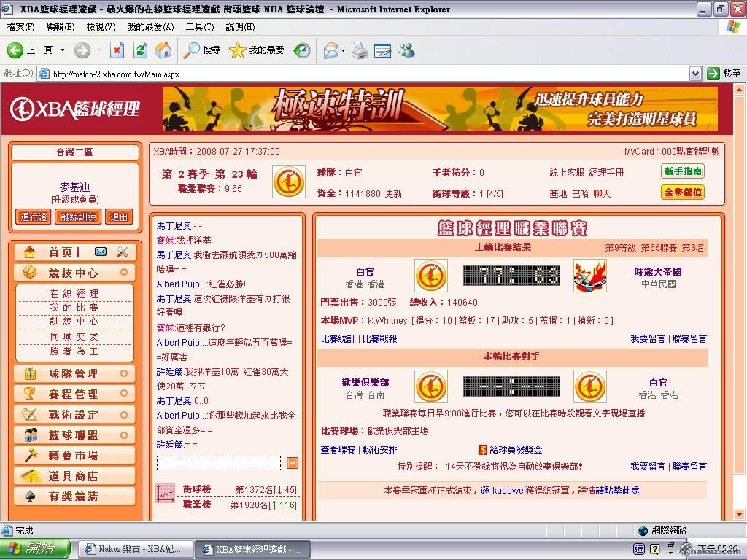Image resolution: width=747 pixels, height=560 pixels.
Task: Click the IE Print toolbar icon
Action: tap(359, 50)
